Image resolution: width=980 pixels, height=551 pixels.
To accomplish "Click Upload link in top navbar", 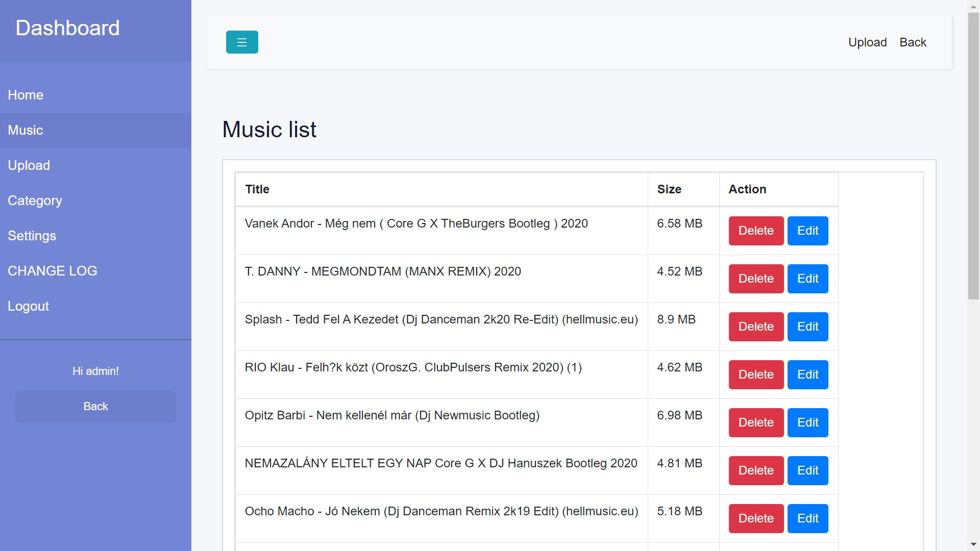I will click(867, 42).
